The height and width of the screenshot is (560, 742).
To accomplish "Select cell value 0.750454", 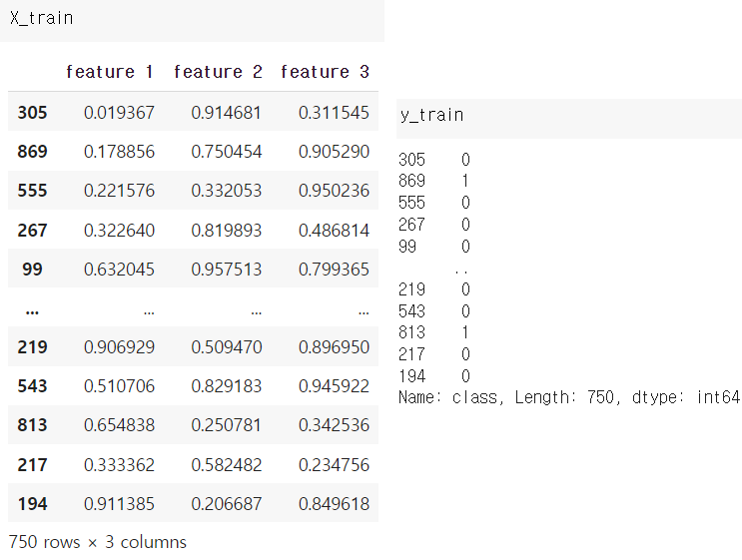I will pyautogui.click(x=227, y=152).
